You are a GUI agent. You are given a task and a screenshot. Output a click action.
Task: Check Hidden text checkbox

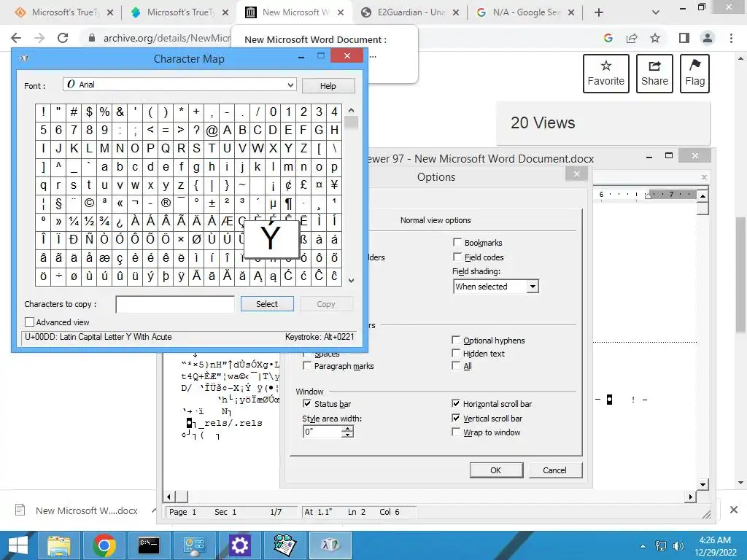point(457,354)
